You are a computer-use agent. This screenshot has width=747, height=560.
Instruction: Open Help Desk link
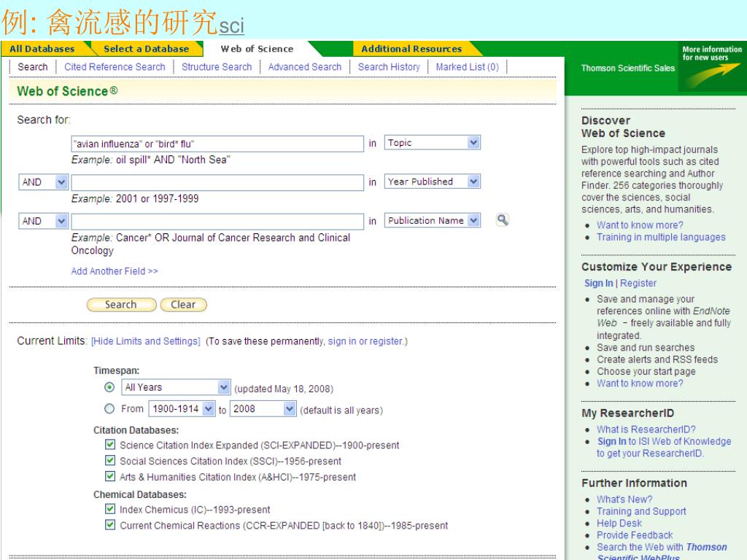[619, 523]
